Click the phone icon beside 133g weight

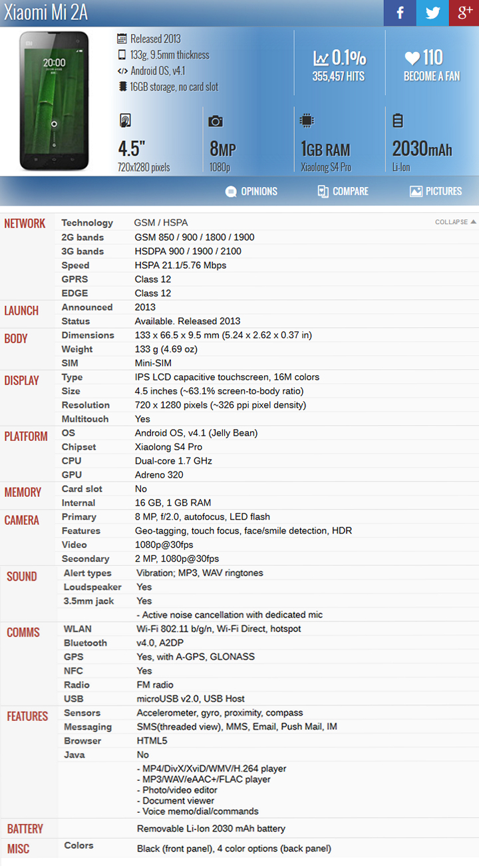[122, 55]
